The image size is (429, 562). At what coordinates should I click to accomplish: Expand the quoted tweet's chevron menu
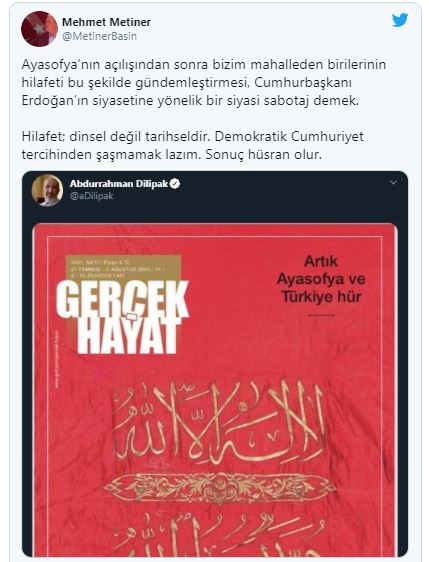393,183
